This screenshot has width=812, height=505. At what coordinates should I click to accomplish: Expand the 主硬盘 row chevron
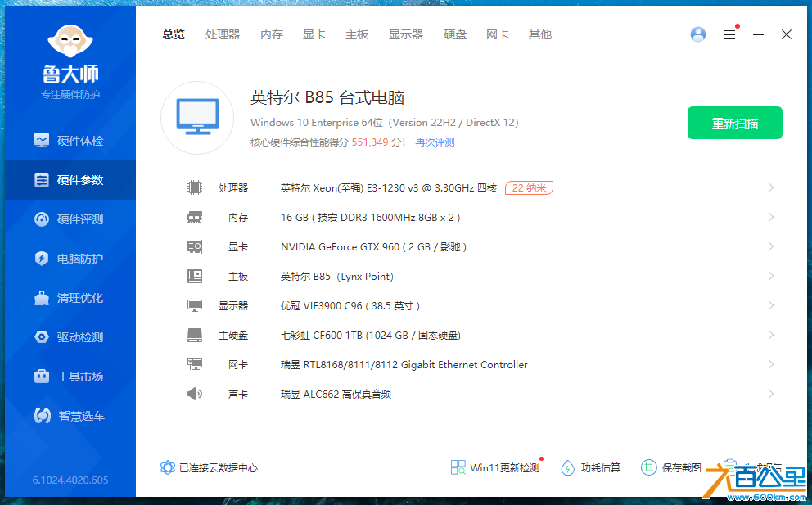(x=770, y=335)
